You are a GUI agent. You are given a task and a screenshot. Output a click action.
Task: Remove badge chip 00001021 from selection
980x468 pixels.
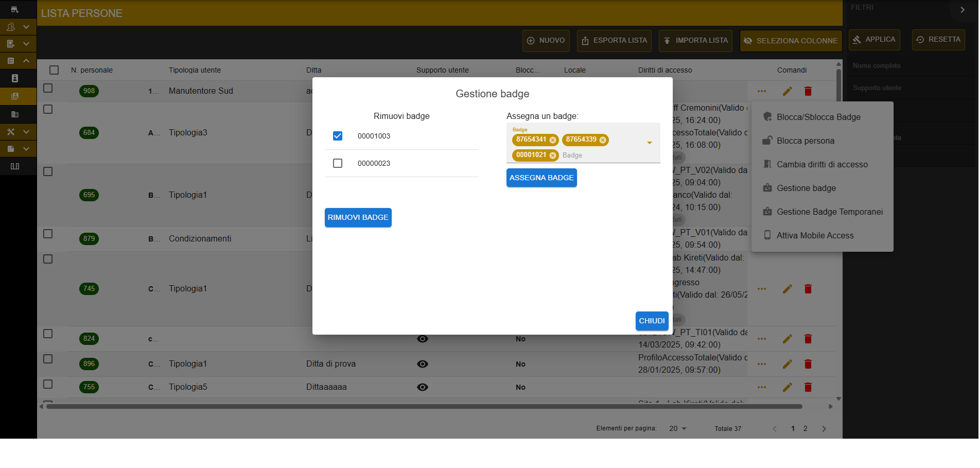553,155
